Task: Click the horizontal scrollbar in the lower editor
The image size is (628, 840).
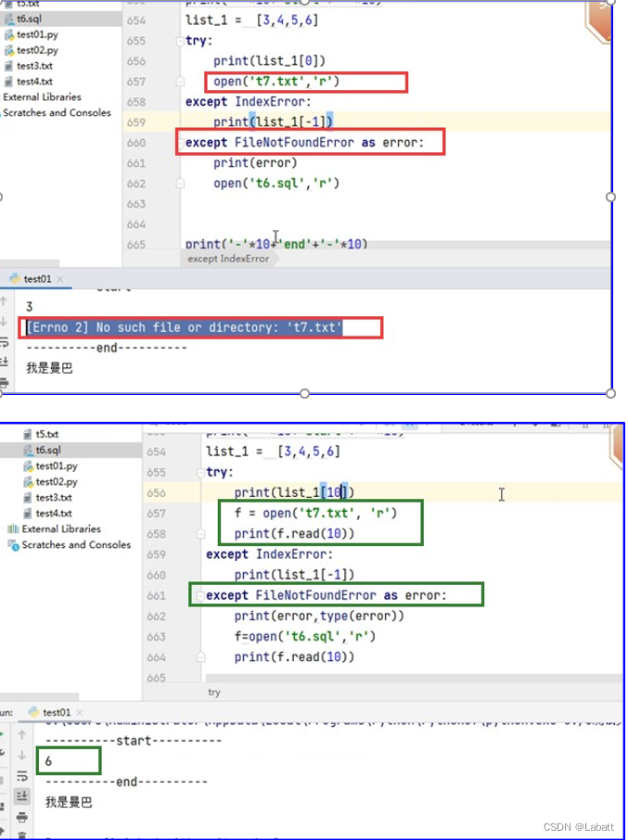Action: click(414, 679)
